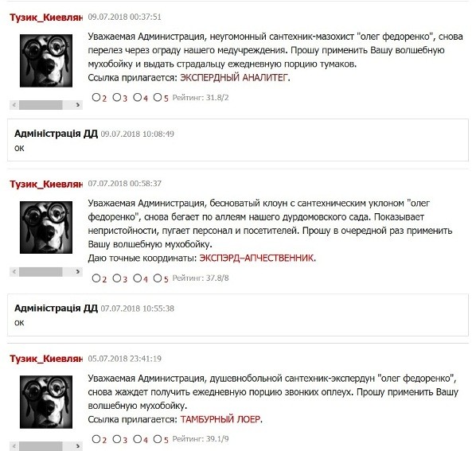Open the ЭКСПЕРДНЫЙ АНАЛИТЕГ link
This screenshot has width=476, height=451.
233,78
